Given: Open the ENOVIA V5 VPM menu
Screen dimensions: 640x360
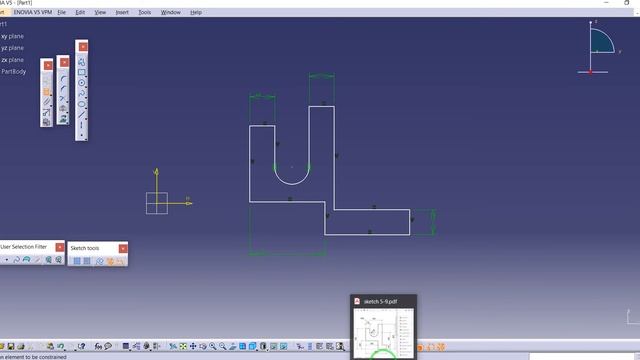Looking at the screenshot, I should (x=33, y=12).
